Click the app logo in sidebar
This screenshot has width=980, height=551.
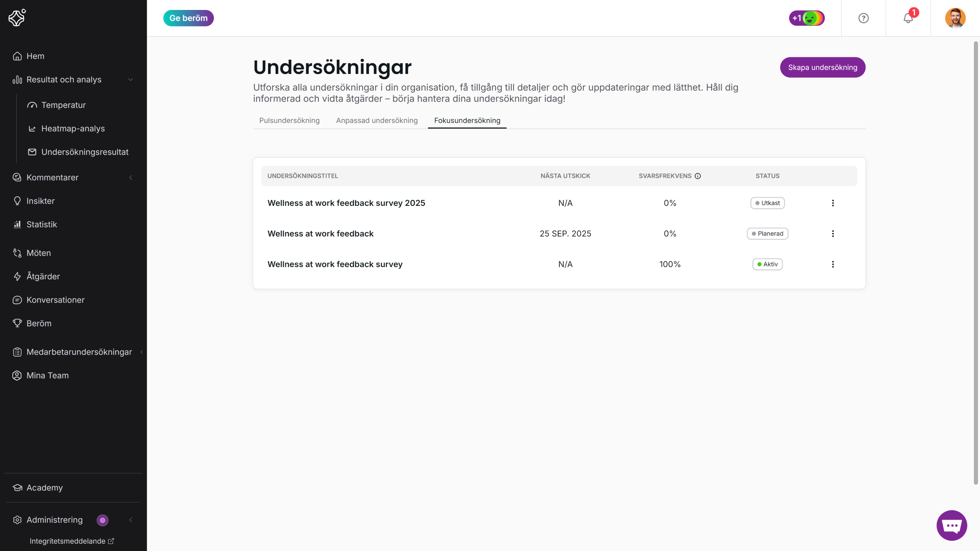[17, 18]
